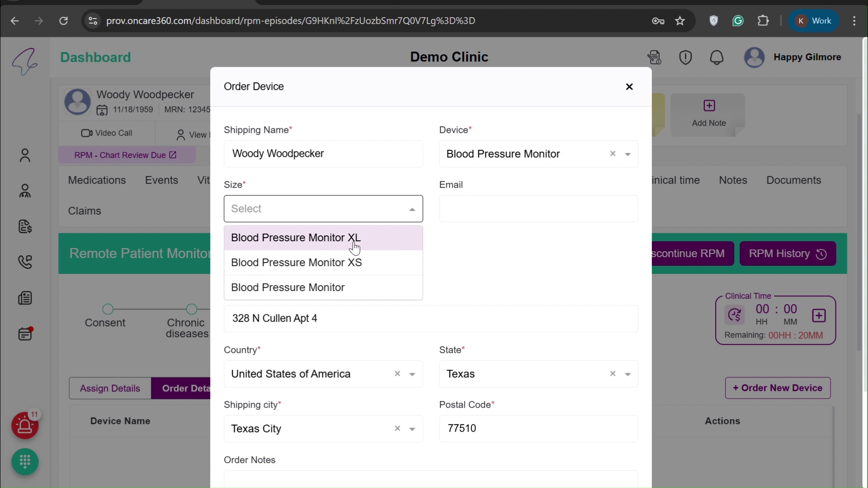Open the pending signature document icon
This screenshot has height=488, width=868.
click(x=655, y=57)
